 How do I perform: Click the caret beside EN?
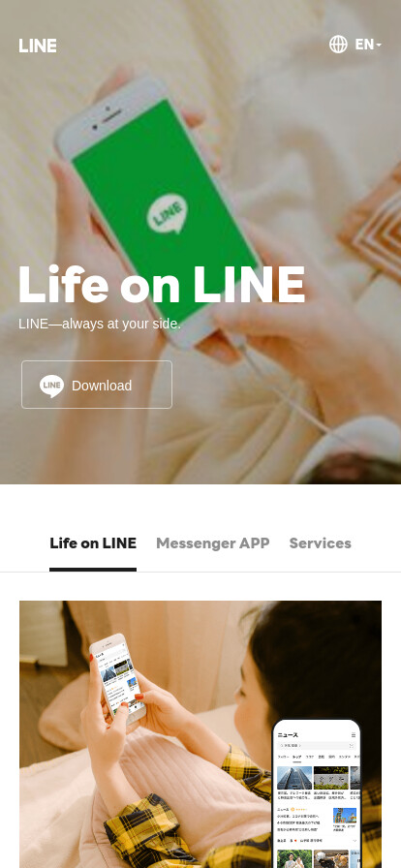379,45
